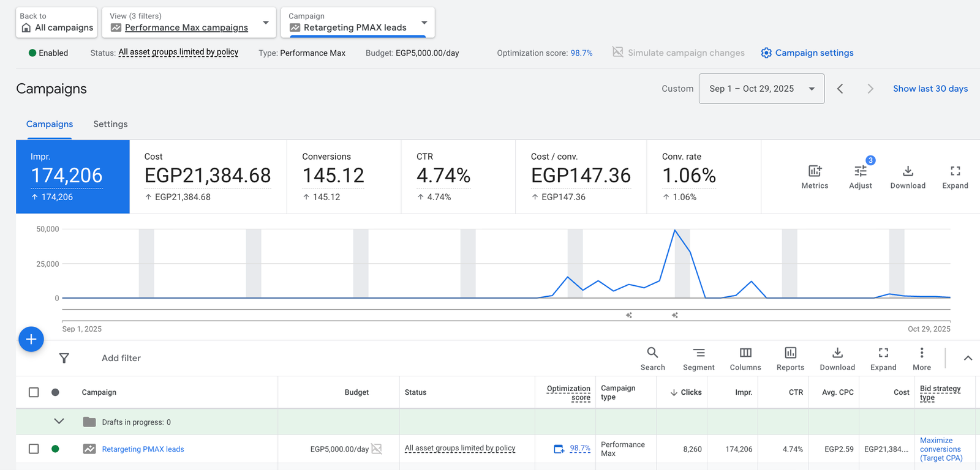Screen dimensions: 980x470
Task: Select the Campaigns tab
Action: (x=50, y=124)
